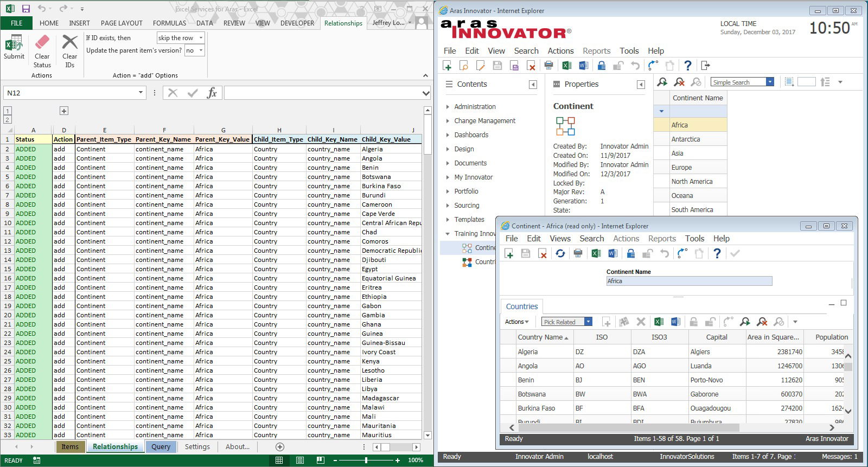This screenshot has width=868, height=467.
Task: Expand the grouped columns plus button
Action: 63,111
